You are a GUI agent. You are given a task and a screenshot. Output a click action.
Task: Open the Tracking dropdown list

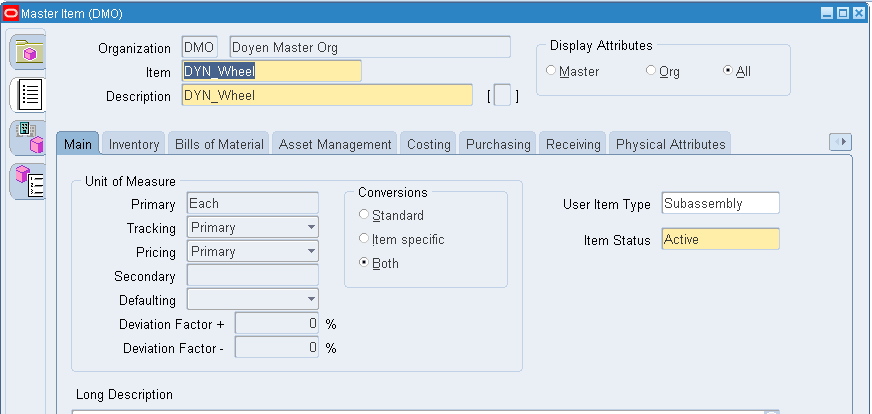(253, 227)
